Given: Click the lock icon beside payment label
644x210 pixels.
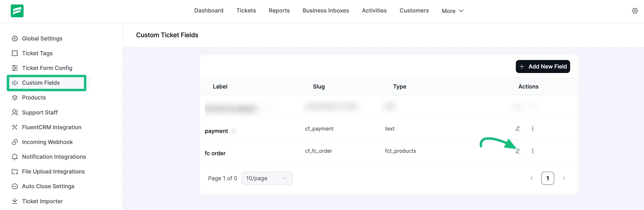Looking at the screenshot, I should tap(234, 131).
